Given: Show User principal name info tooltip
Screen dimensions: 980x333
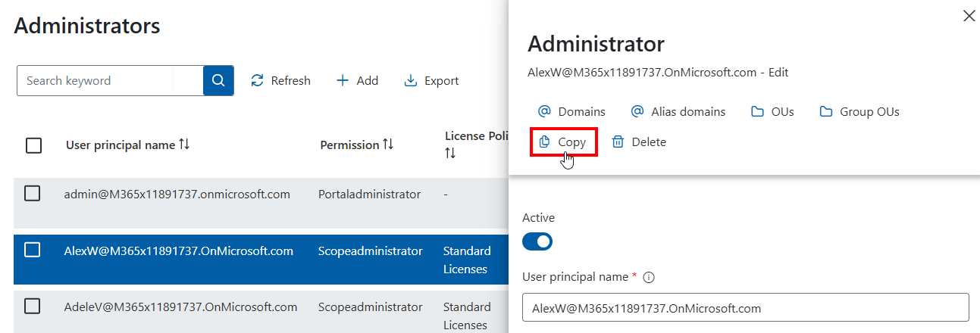Looking at the screenshot, I should [x=648, y=277].
